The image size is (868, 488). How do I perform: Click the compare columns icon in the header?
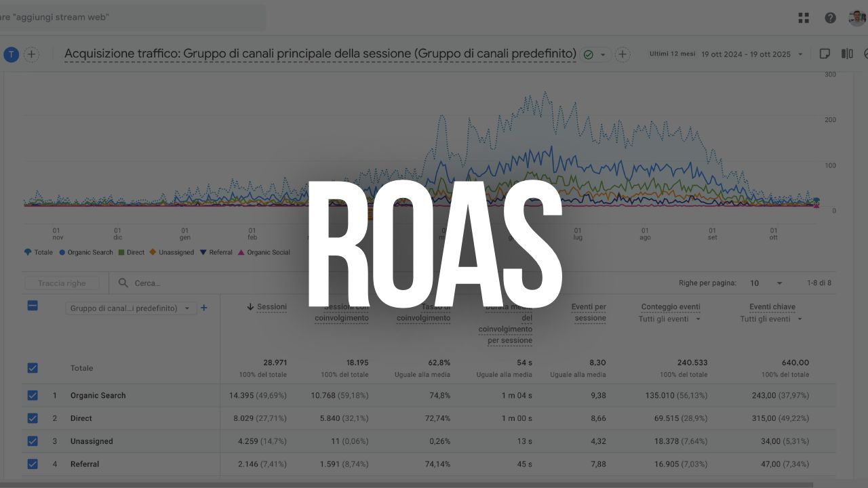[847, 54]
